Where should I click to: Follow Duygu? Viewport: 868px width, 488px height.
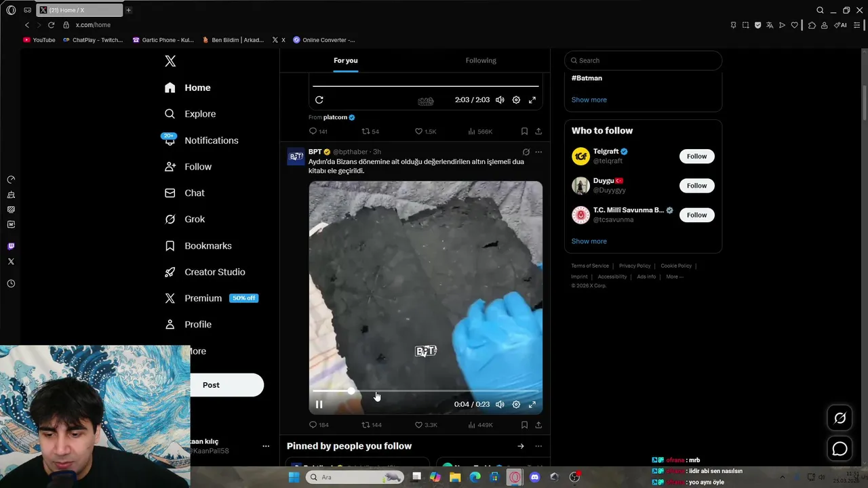[696, 186]
